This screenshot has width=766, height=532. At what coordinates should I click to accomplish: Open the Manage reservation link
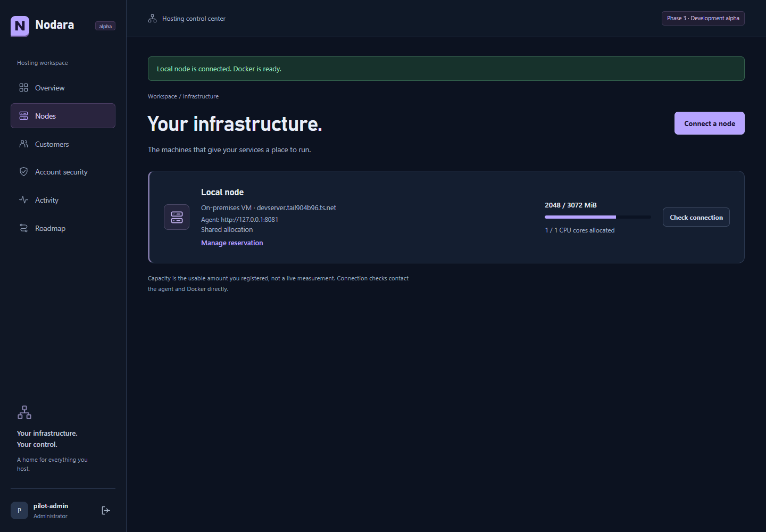[x=232, y=243]
